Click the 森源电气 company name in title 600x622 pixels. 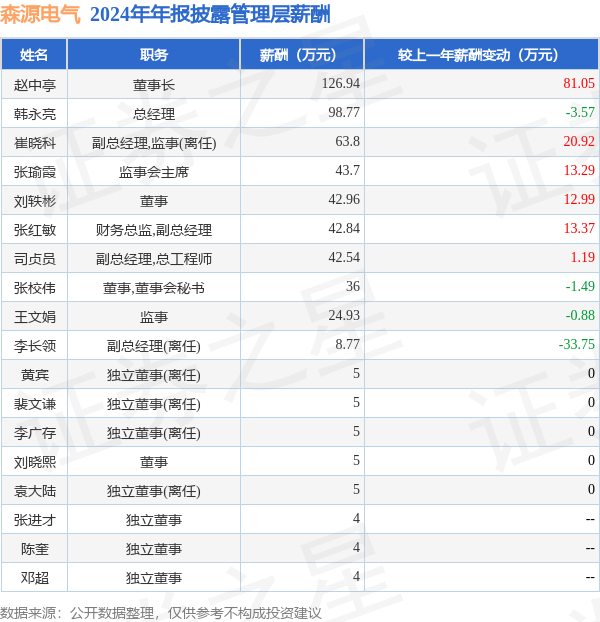pos(40,15)
